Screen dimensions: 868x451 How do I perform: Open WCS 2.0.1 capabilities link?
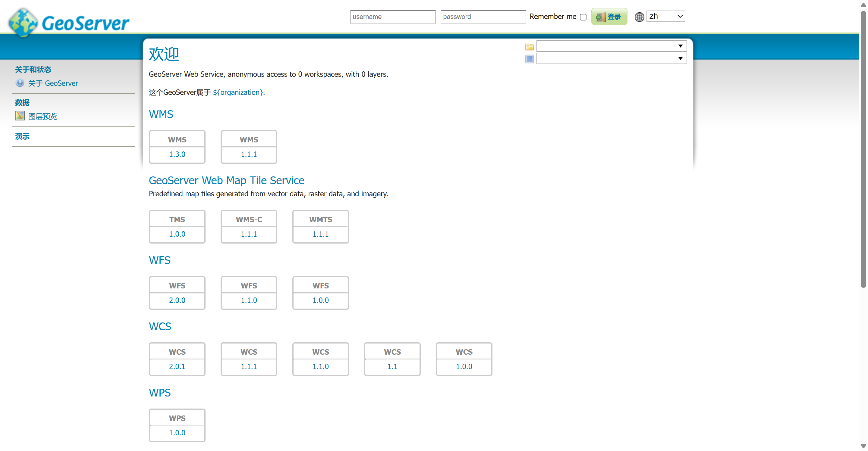[177, 366]
